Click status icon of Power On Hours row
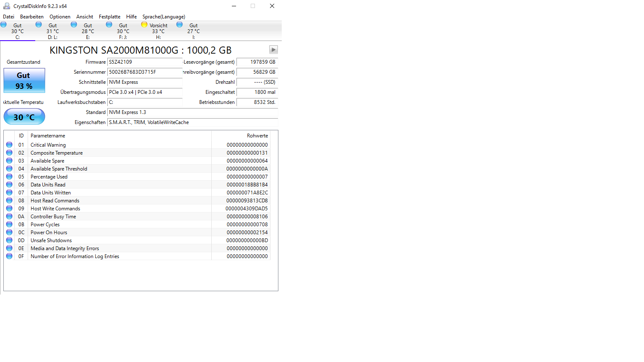Viewport: 644px width, 362px height. coord(9,232)
